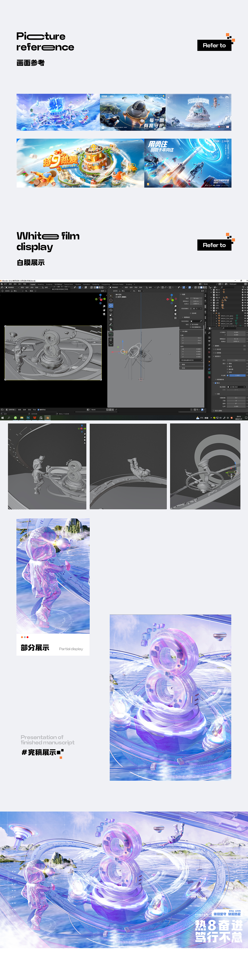Select the Move tool in toolbar
The width and height of the screenshot is (248, 980).
[111, 306]
